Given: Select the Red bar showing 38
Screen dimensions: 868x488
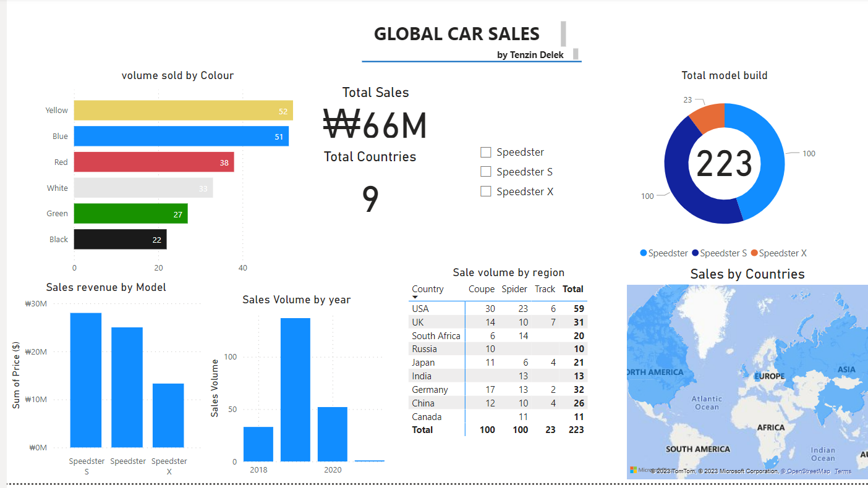Looking at the screenshot, I should tap(154, 162).
